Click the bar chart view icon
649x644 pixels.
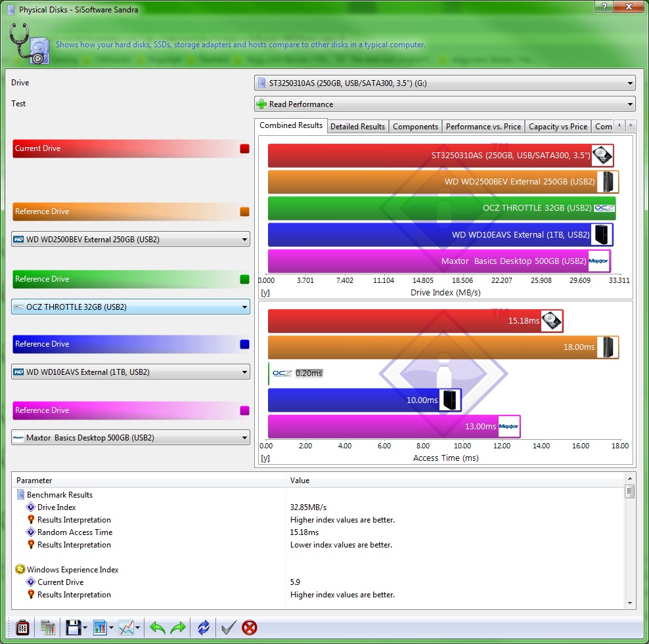pos(100,628)
